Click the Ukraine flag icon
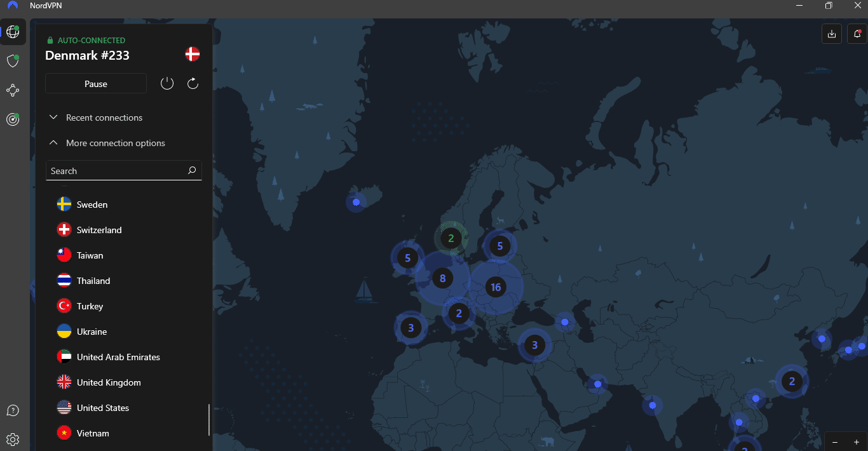868x451 pixels. click(64, 331)
